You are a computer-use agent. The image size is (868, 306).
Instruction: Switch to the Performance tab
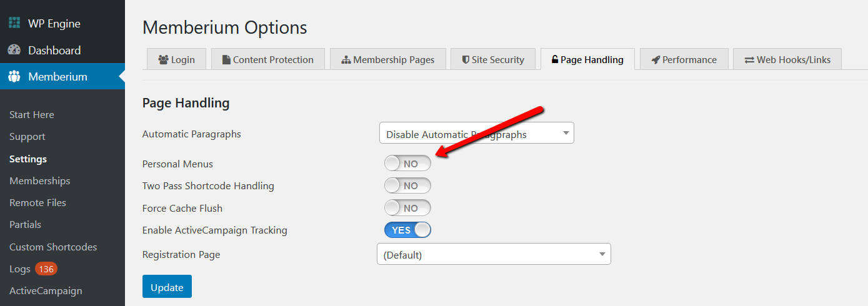[684, 59]
